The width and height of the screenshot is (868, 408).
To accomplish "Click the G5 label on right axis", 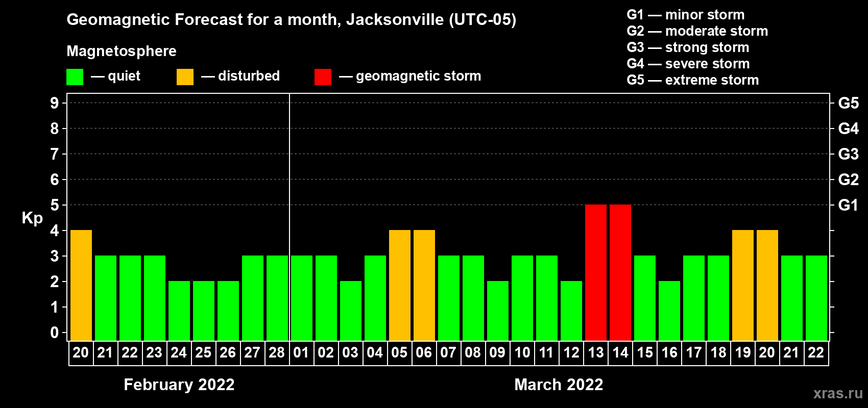I will click(x=848, y=103).
